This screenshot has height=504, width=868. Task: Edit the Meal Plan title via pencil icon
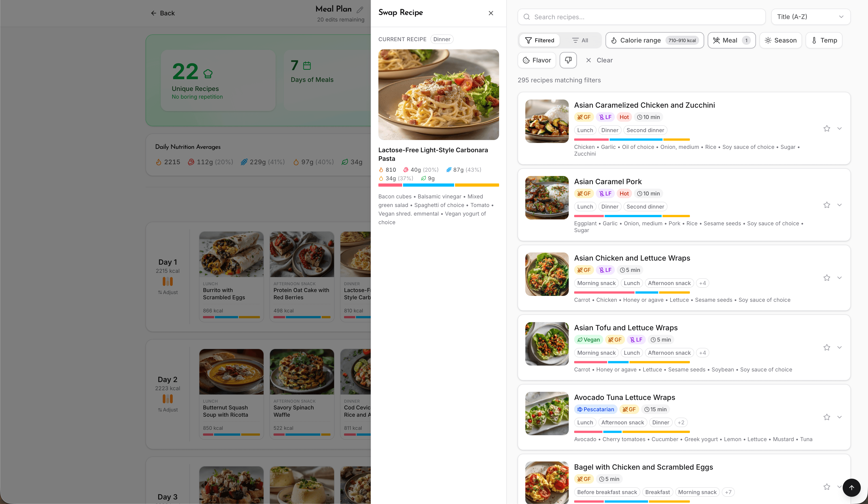360,10
